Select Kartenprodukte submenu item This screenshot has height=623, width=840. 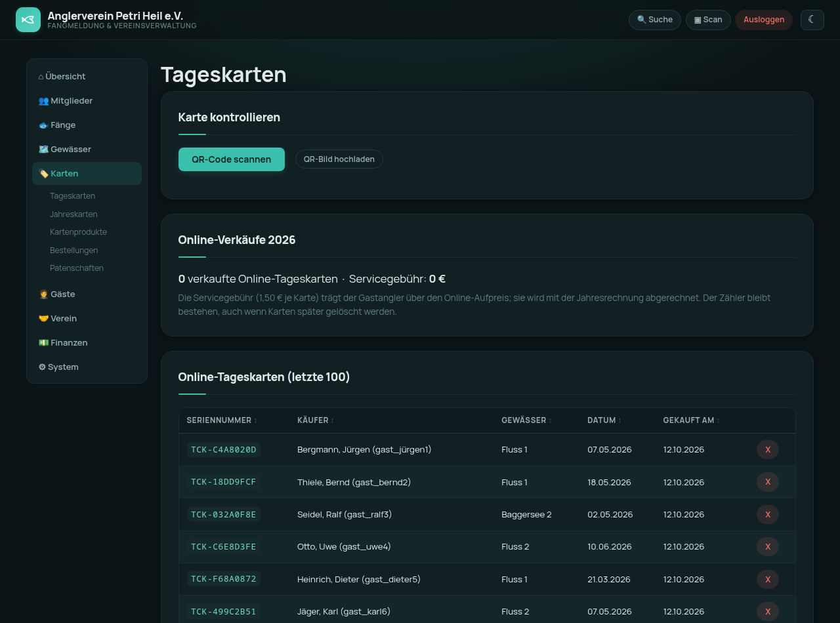pyautogui.click(x=78, y=232)
